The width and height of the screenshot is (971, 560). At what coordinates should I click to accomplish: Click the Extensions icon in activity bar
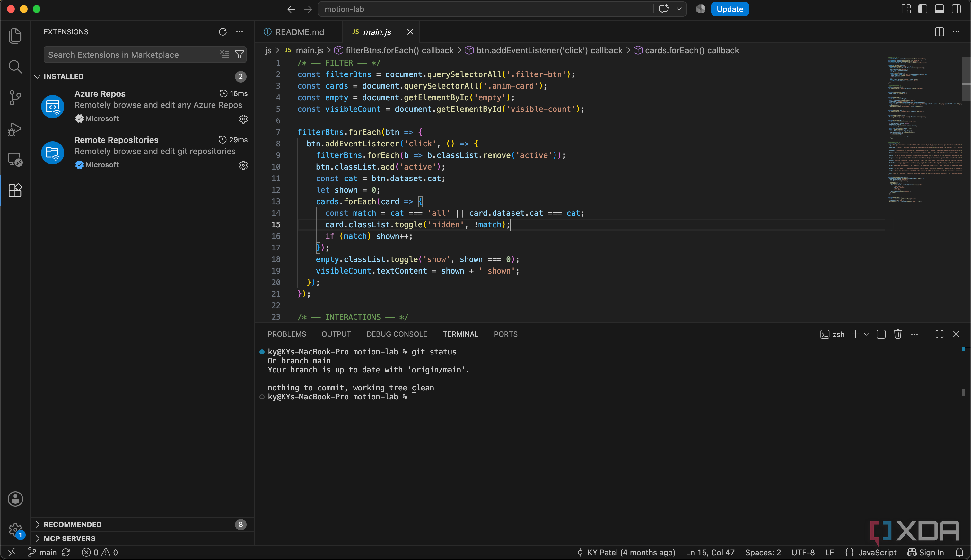(x=15, y=190)
